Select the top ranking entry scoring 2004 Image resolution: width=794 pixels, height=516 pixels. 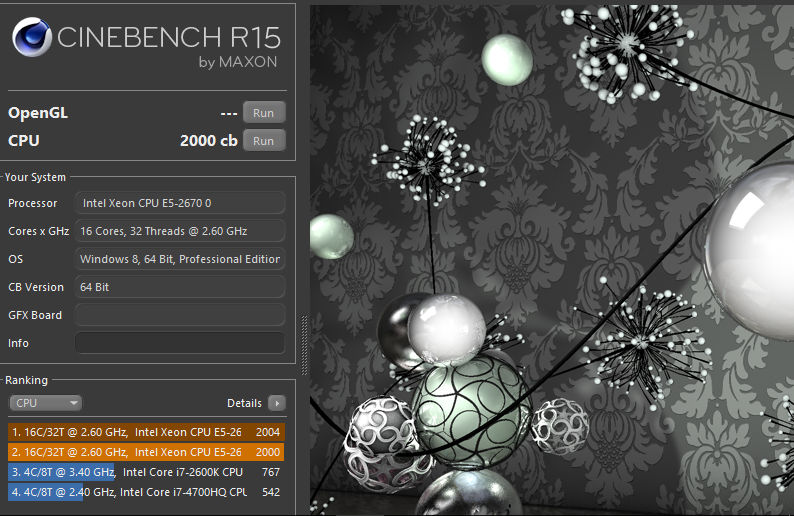pos(146,432)
